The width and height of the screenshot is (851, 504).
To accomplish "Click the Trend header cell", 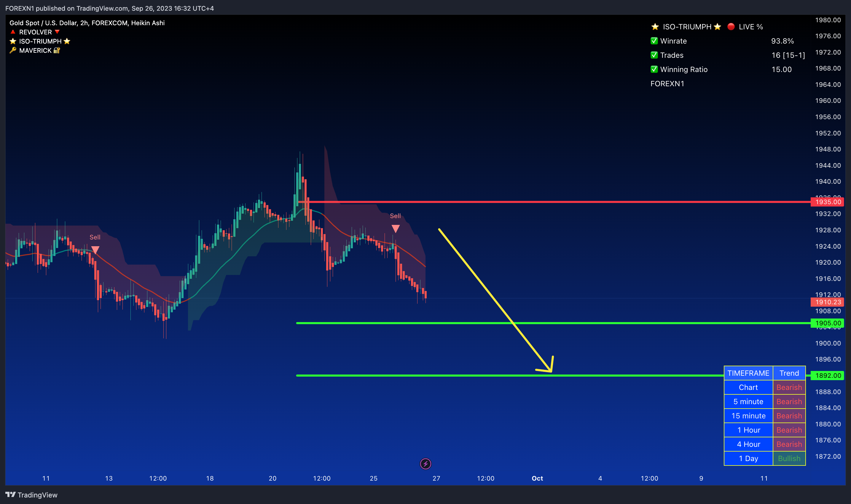I will pos(789,373).
